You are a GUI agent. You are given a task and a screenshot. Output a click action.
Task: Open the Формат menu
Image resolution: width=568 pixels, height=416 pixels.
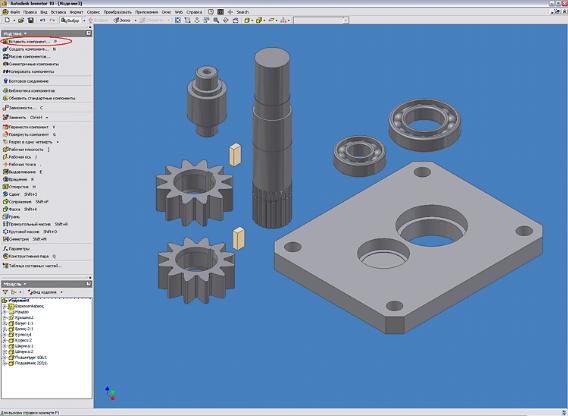(76, 12)
